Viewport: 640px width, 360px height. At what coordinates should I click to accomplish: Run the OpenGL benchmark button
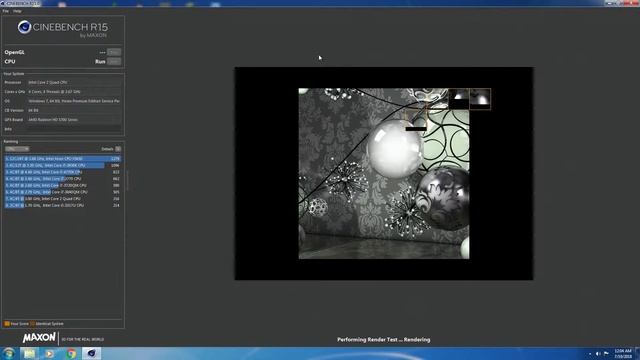point(114,52)
